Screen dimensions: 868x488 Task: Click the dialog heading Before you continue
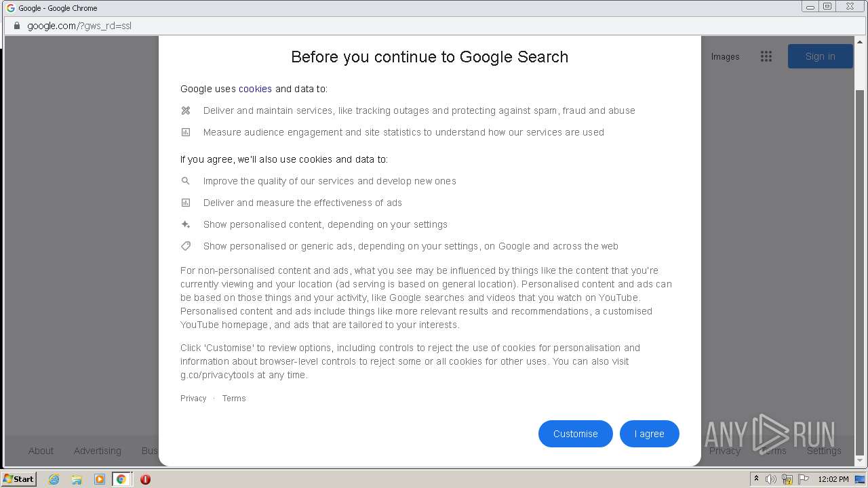tap(430, 57)
